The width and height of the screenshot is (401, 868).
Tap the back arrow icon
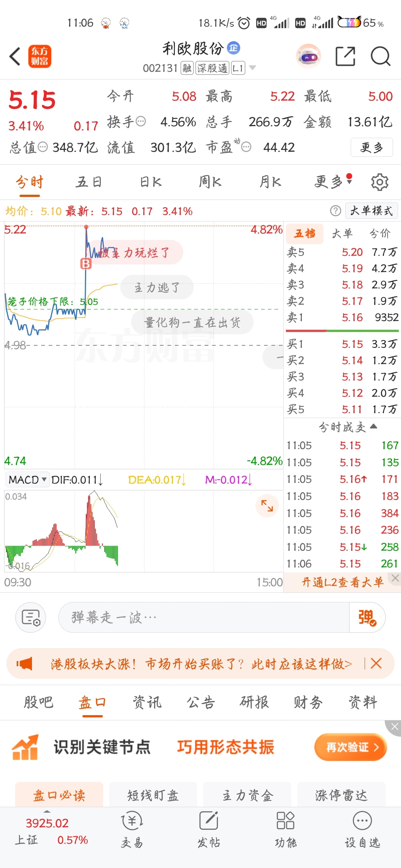click(x=15, y=57)
